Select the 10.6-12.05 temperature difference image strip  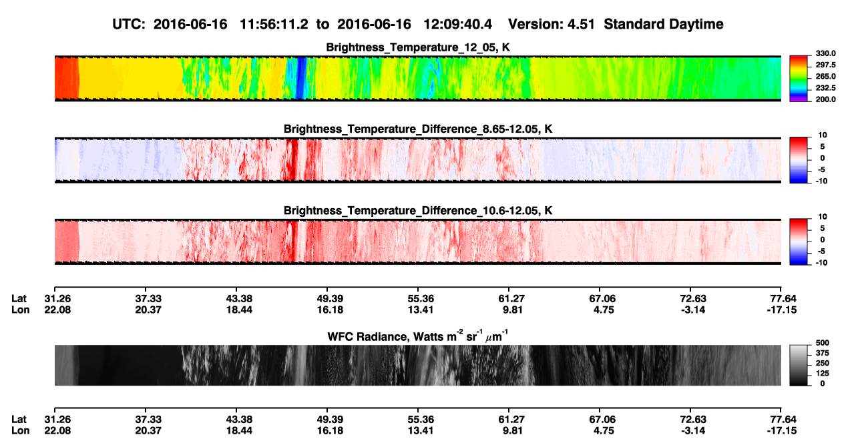click(417, 242)
